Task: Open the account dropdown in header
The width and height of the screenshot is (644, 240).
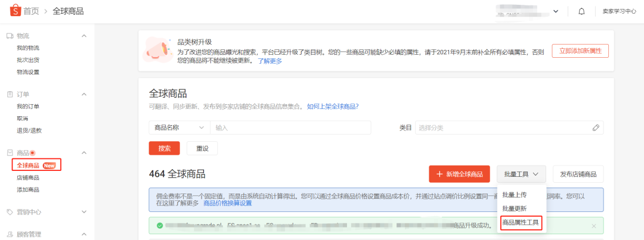Action: pyautogui.click(x=556, y=11)
